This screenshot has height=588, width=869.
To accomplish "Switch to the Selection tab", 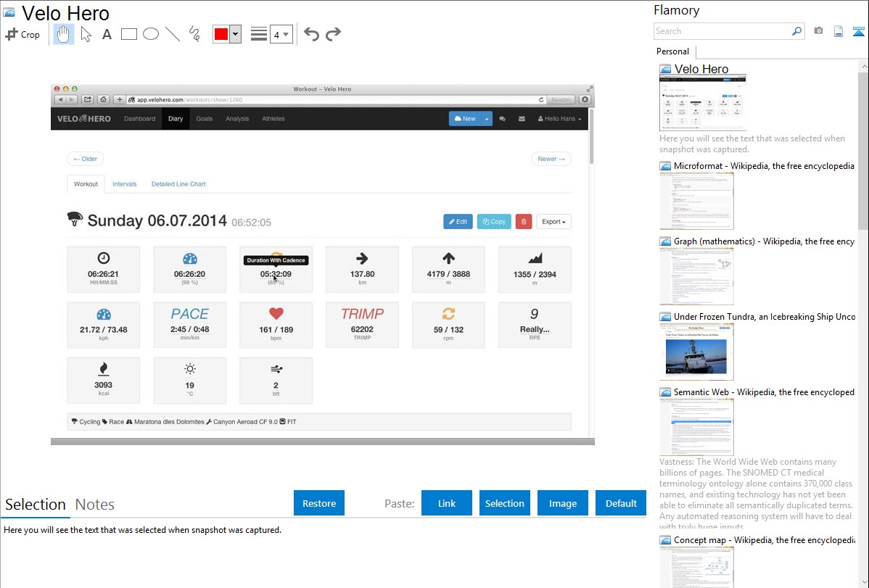I will [36, 505].
